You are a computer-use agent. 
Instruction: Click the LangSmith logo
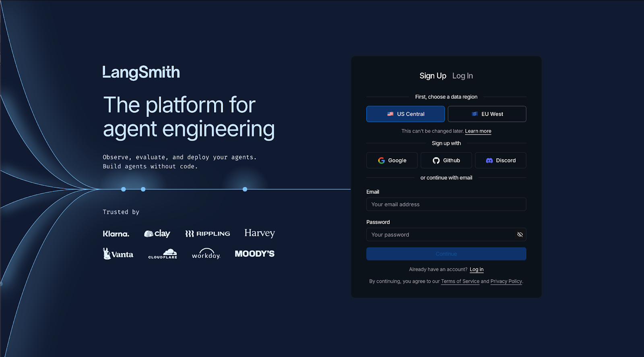(x=141, y=73)
